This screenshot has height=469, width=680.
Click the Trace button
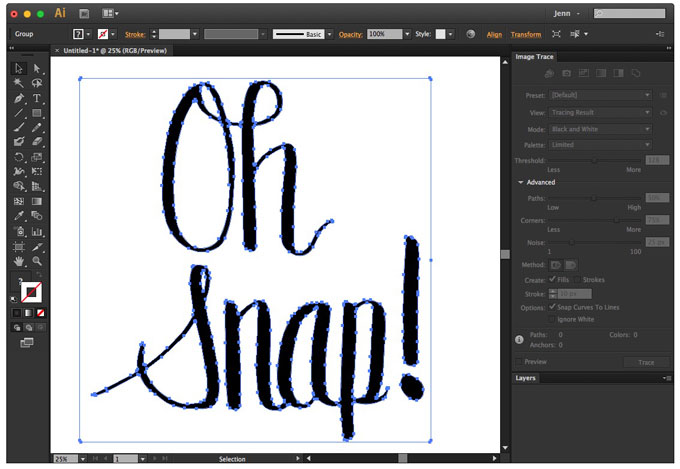[646, 362]
